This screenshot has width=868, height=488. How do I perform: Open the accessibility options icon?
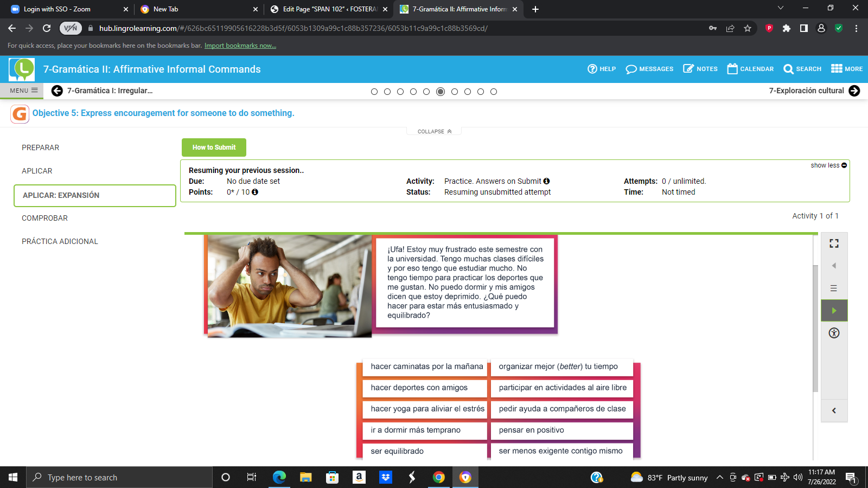pos(834,333)
